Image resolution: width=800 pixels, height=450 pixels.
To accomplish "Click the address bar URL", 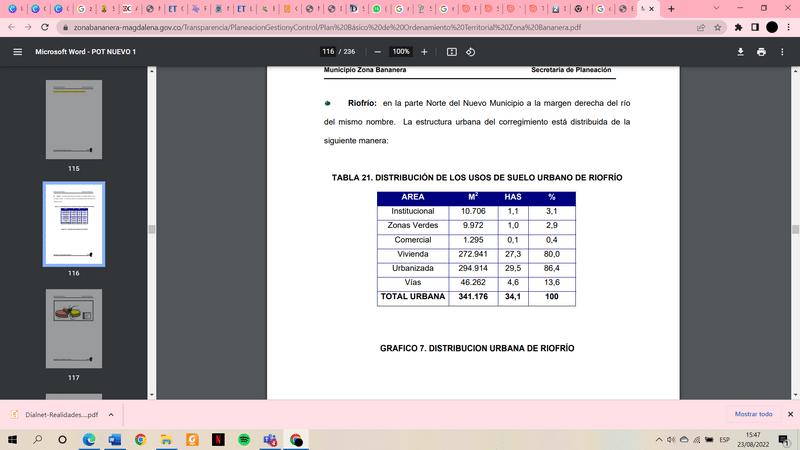I will click(327, 28).
